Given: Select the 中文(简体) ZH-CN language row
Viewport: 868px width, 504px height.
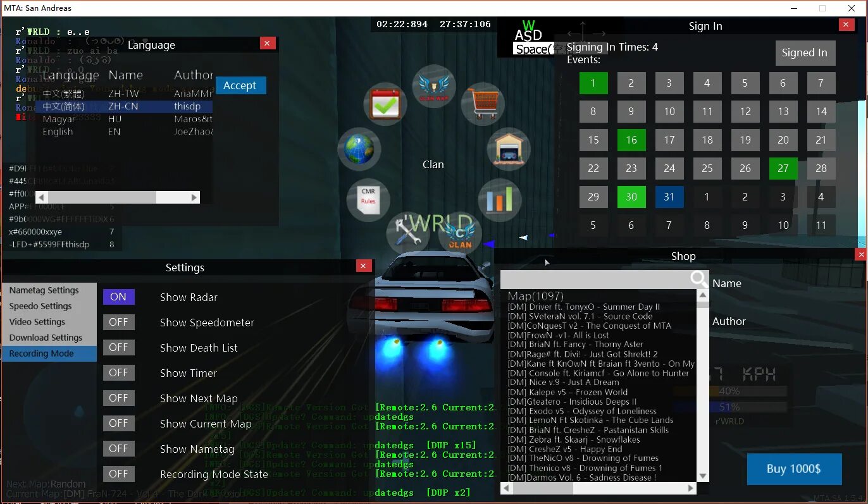Looking at the screenshot, I should (x=124, y=106).
